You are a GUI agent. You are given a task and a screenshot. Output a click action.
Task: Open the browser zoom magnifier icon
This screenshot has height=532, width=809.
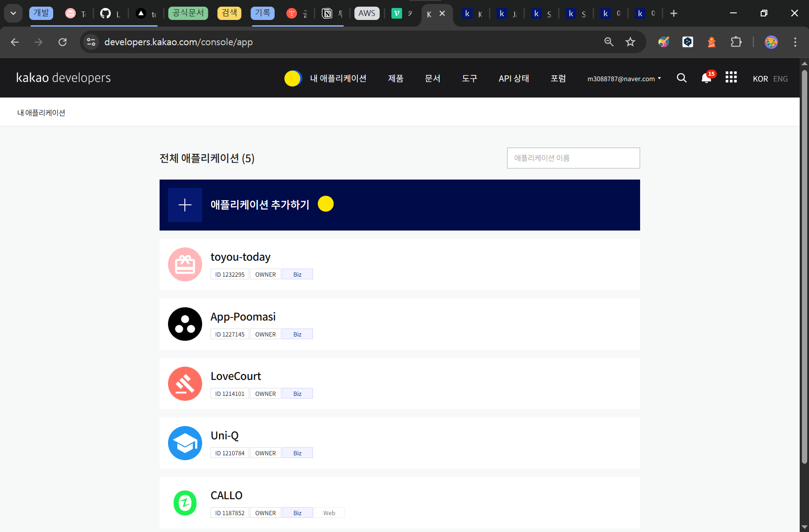[x=609, y=42]
